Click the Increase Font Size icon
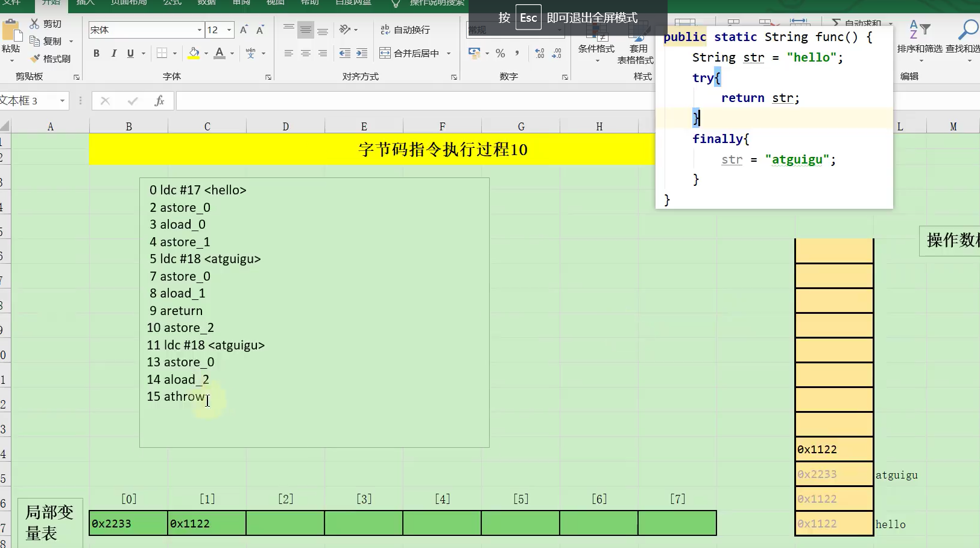Screen dimensions: 980x548 [244, 30]
